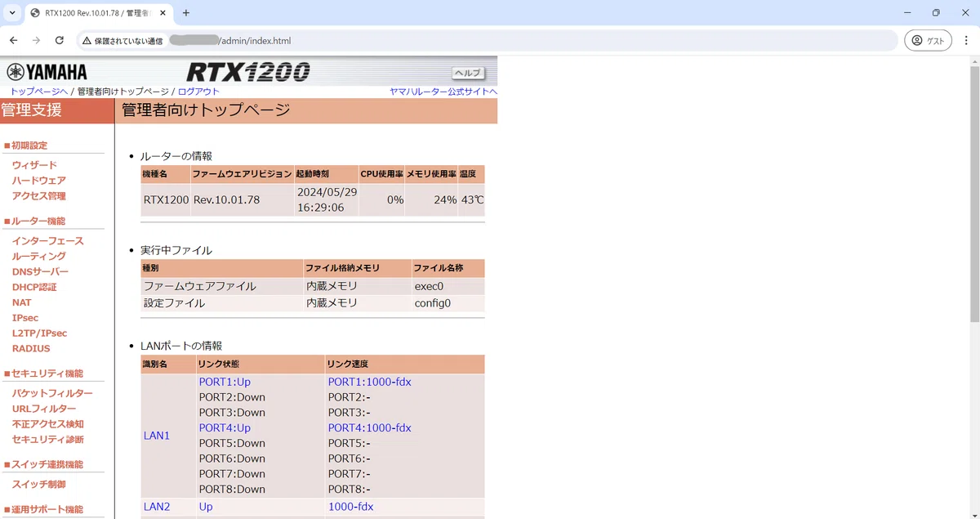The height and width of the screenshot is (519, 980).
Task: Select the ファームウェアファイル row label
Action: 200,287
